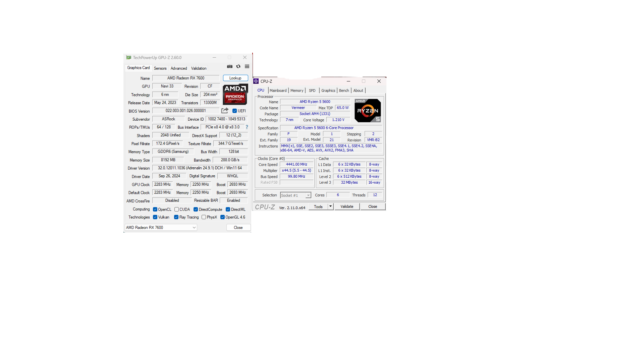Click the Device ID 1002 7480 field

227,119
